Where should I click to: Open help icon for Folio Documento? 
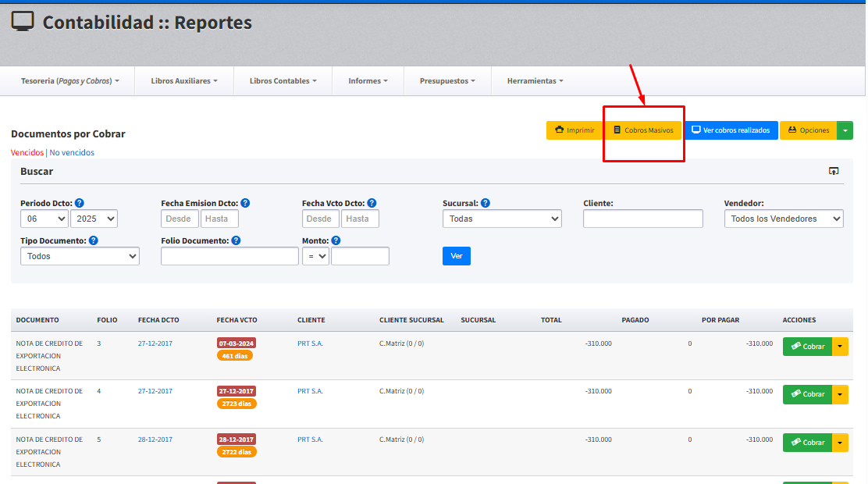(236, 240)
